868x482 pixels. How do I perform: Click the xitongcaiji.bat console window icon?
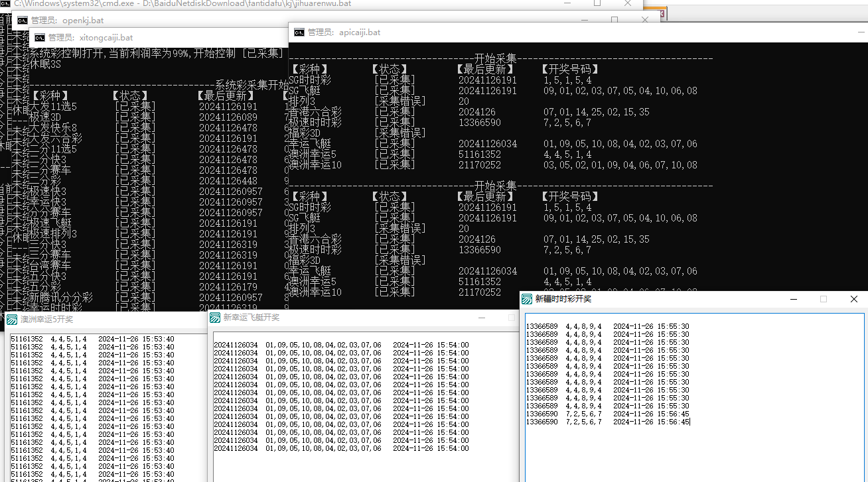[40, 38]
